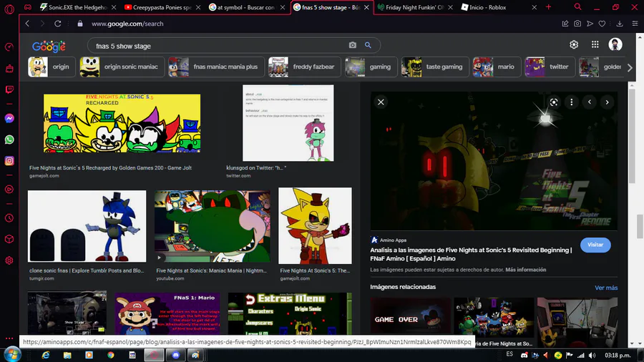Open the My Flow send icon
This screenshot has height=362, width=644.
590,24
